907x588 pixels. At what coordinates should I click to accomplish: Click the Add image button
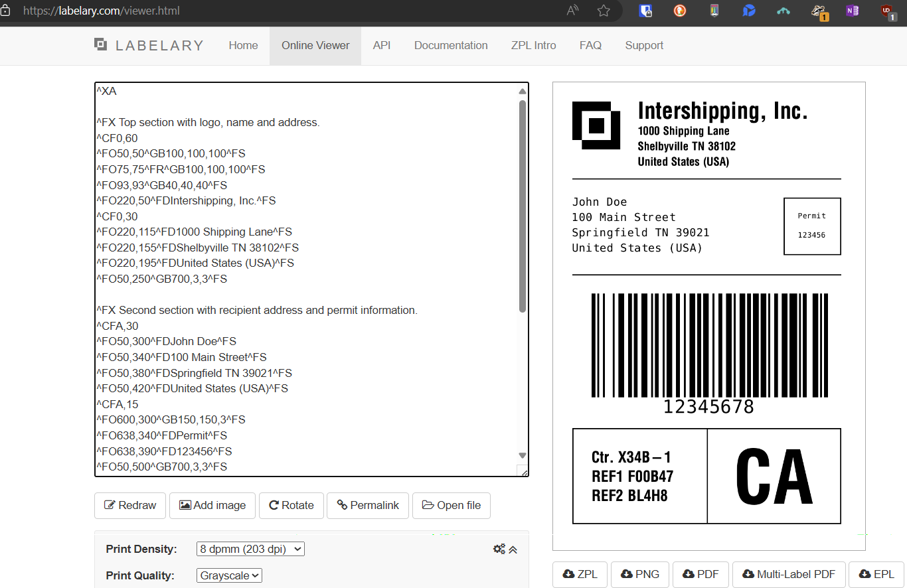[212, 505]
